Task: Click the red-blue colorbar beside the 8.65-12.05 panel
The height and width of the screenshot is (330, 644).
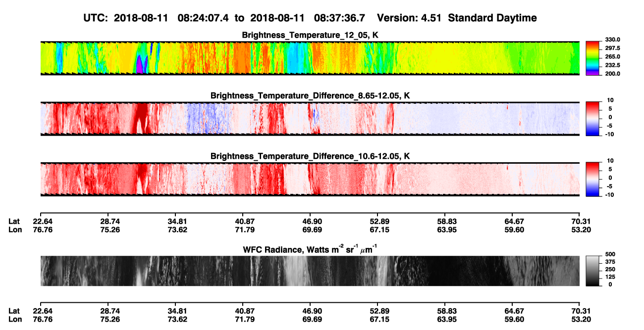Action: click(592, 119)
